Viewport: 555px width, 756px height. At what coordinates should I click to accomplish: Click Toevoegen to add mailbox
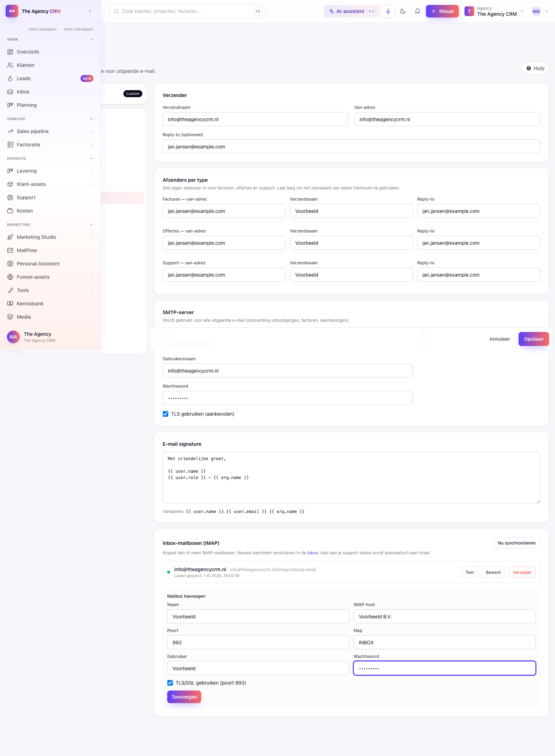point(184,697)
